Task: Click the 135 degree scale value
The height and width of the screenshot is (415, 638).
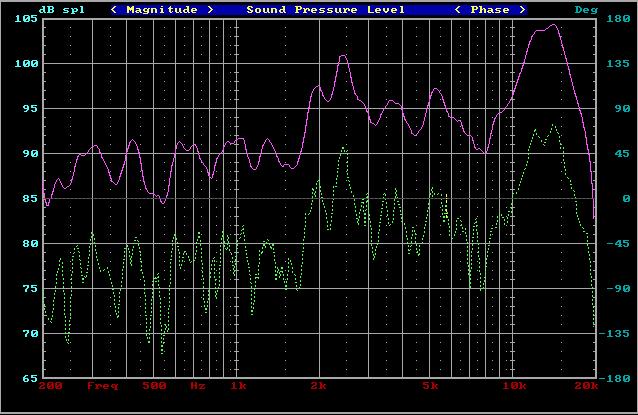Action: pos(618,63)
